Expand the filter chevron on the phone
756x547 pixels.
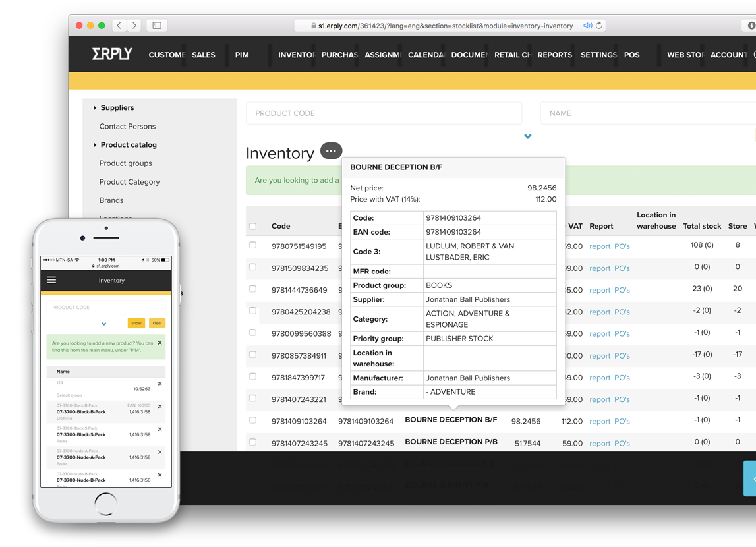coord(103,324)
